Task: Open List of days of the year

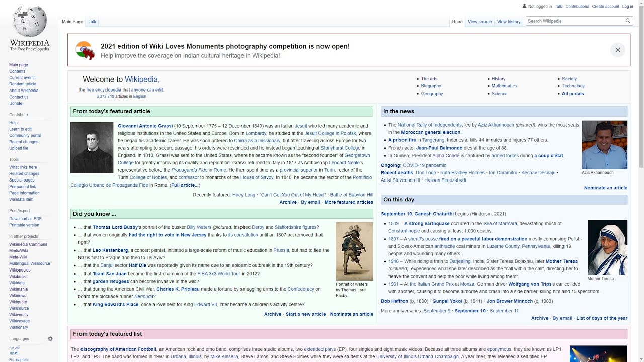Action: click(x=602, y=318)
